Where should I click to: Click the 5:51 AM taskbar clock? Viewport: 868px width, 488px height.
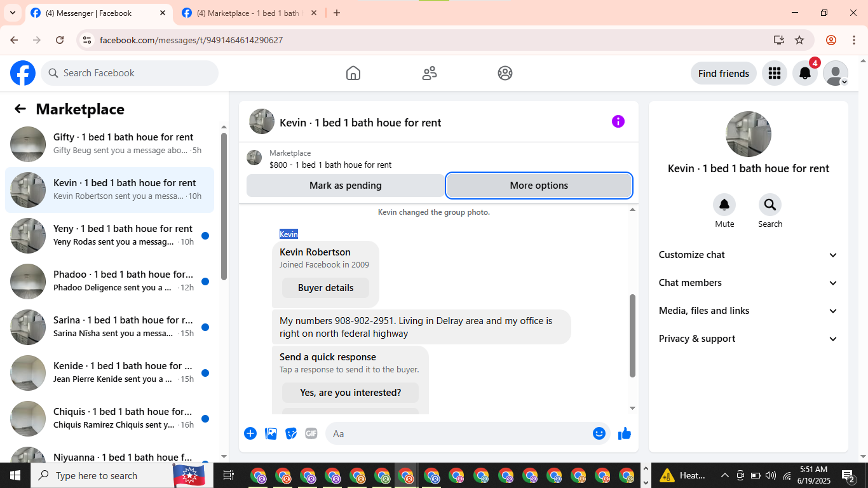pyautogui.click(x=813, y=475)
